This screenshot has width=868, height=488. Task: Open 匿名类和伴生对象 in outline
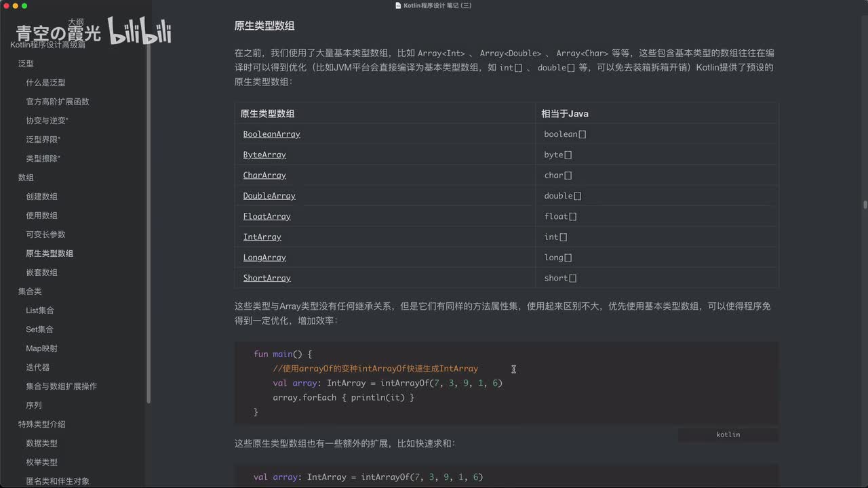tap(58, 481)
